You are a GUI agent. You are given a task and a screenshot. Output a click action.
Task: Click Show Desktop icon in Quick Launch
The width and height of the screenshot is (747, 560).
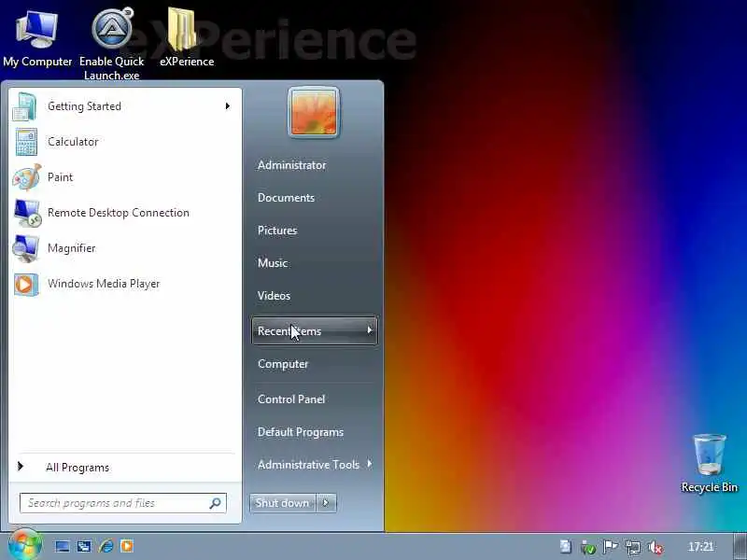(62, 546)
